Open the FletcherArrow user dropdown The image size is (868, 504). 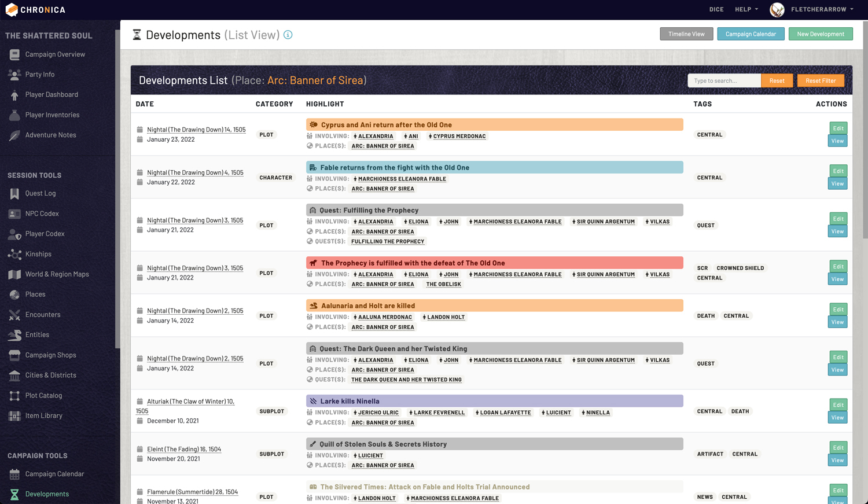(x=822, y=9)
